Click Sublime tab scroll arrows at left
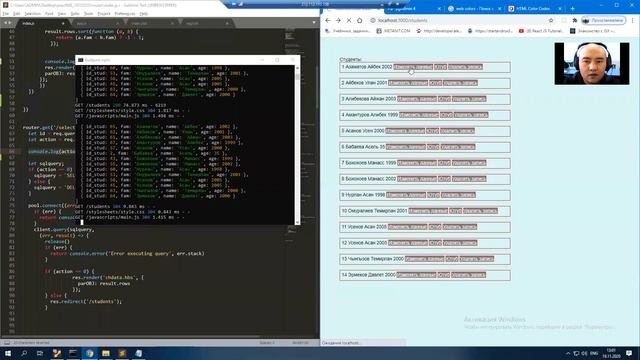Image resolution: width=640 pixels, height=360 pixels. coord(7,23)
